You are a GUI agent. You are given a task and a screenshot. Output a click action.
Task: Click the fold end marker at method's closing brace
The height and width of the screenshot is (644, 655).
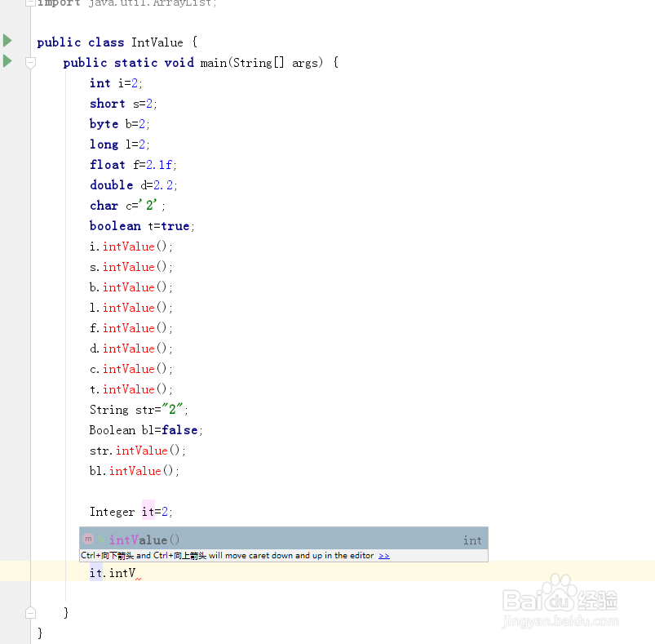coord(30,612)
